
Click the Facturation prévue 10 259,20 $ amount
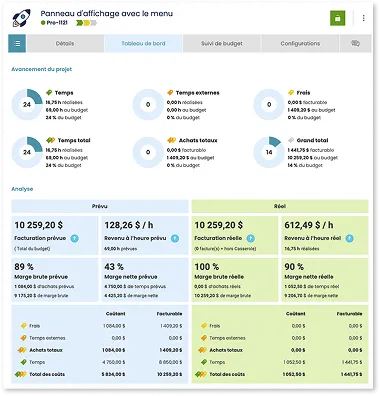pos(39,225)
